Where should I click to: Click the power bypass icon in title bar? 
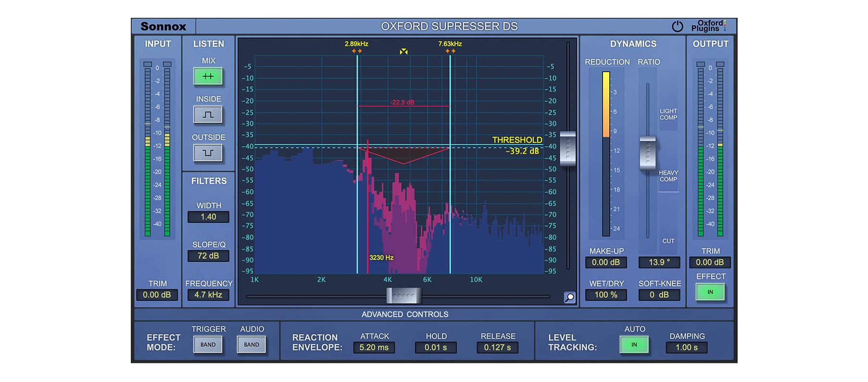tap(677, 26)
